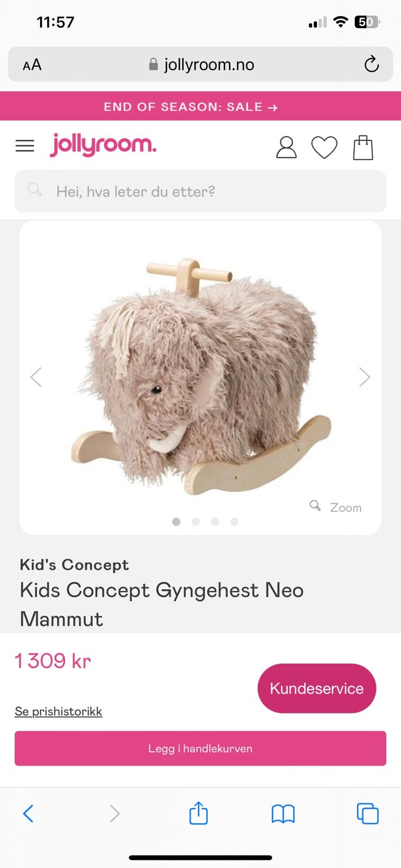Select the fourth image carousel dot
The width and height of the screenshot is (401, 868).
point(234,521)
